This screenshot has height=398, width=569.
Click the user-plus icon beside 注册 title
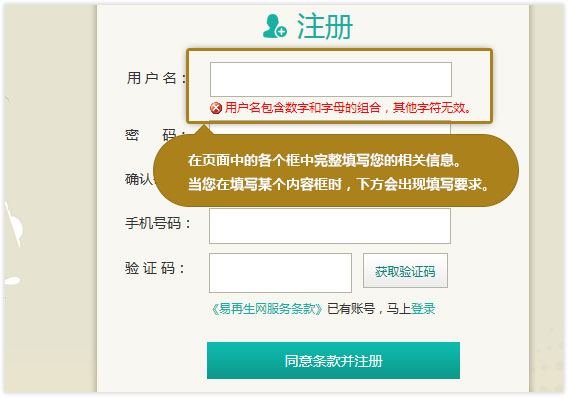pos(275,26)
